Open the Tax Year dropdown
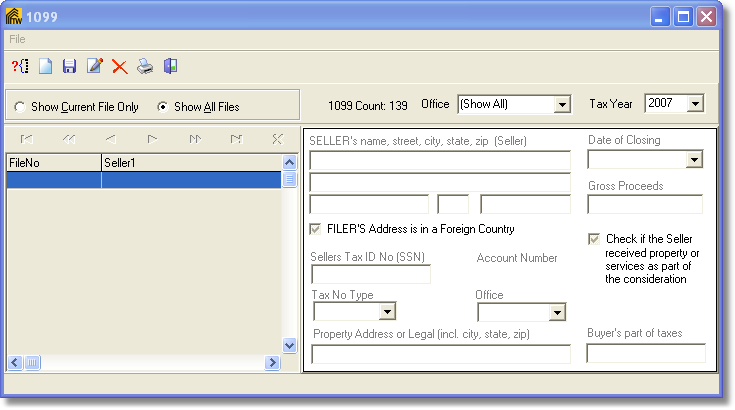735x410 pixels. click(x=696, y=104)
